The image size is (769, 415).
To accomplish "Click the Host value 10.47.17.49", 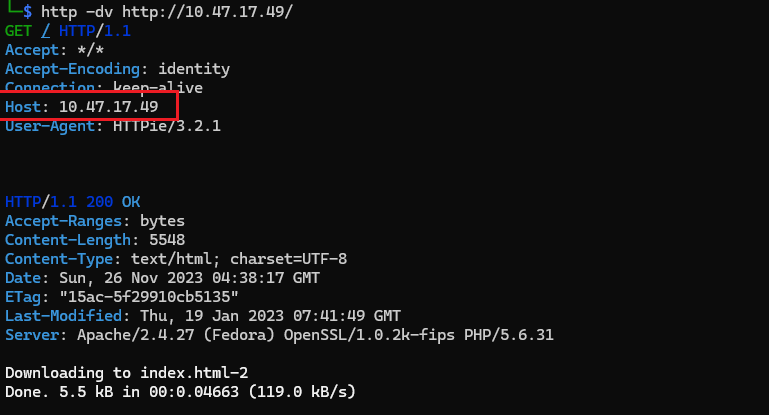I will click(x=108, y=106).
